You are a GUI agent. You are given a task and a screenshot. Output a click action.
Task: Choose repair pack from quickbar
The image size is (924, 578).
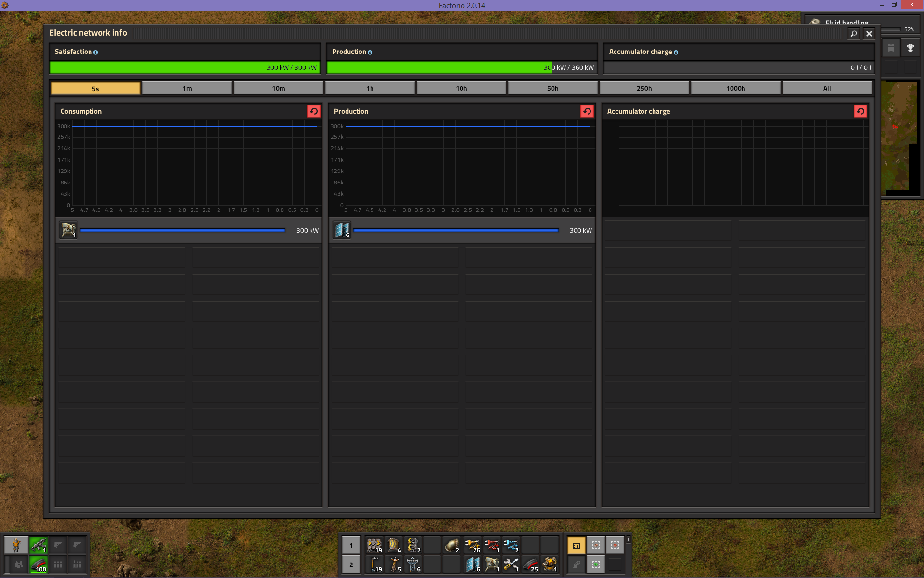tap(511, 564)
